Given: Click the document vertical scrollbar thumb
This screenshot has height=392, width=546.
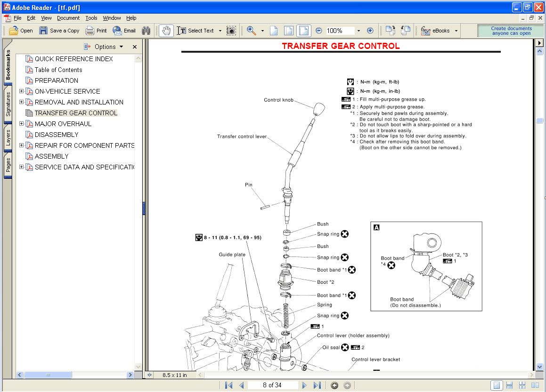Looking at the screenshot, I should point(540,120).
